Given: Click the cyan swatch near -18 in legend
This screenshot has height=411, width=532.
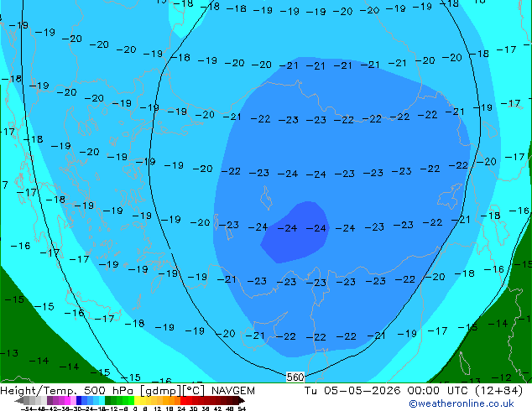Looking at the screenshot, I should (102, 400).
